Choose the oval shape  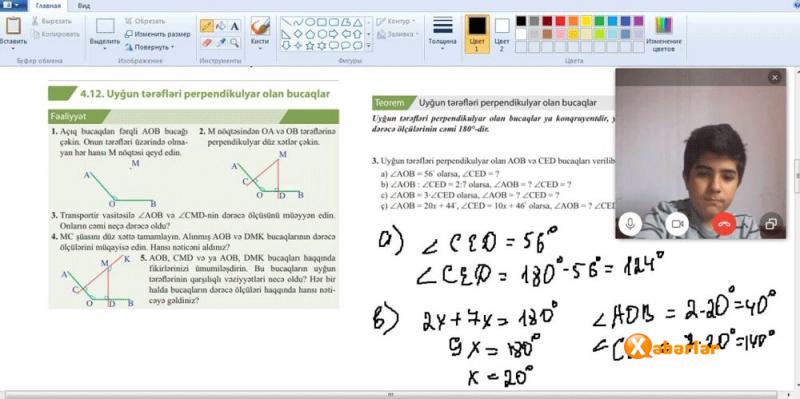pos(310,22)
